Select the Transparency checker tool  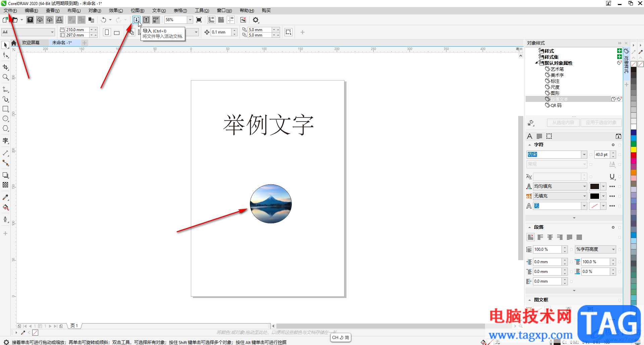tap(5, 185)
